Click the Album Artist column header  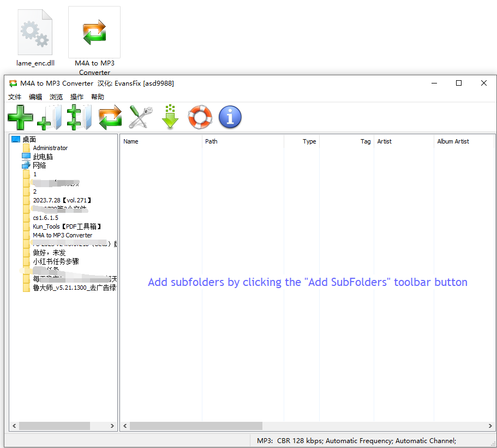(x=464, y=141)
